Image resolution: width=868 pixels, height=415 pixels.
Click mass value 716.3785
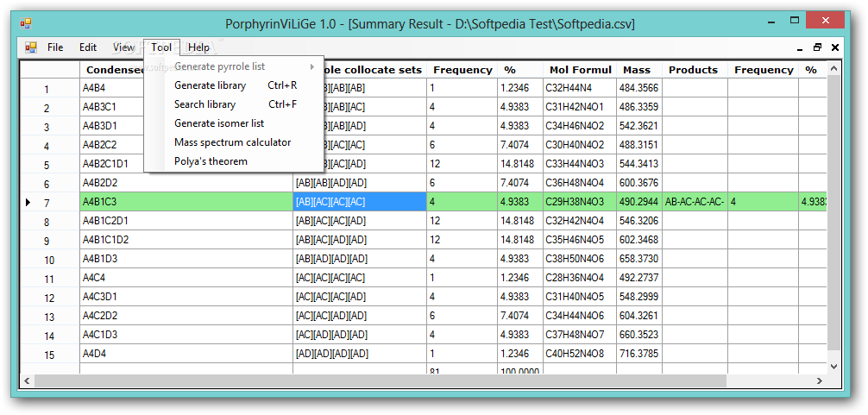(x=639, y=353)
